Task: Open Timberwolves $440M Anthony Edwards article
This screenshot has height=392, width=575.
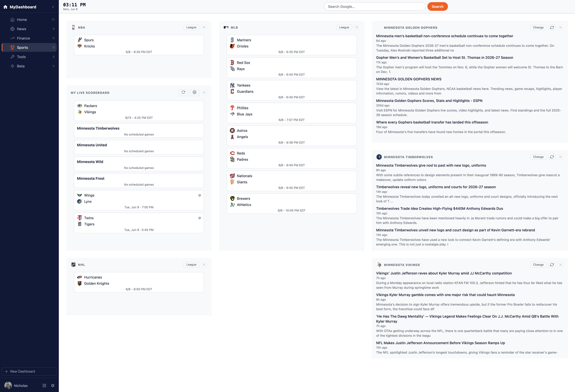Action: 439,208
